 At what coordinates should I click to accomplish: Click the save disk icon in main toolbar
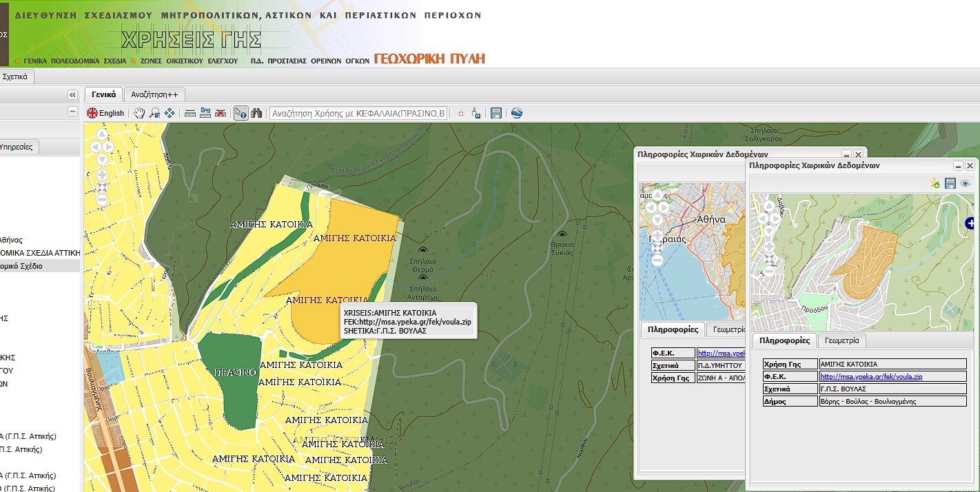click(496, 113)
